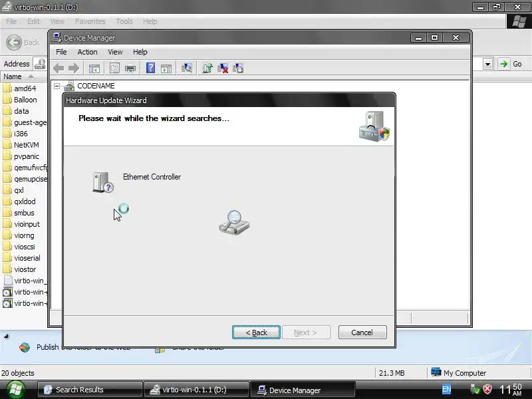Click wizard toolbox shield icon
This screenshot has height=399, width=532.
coord(374,126)
